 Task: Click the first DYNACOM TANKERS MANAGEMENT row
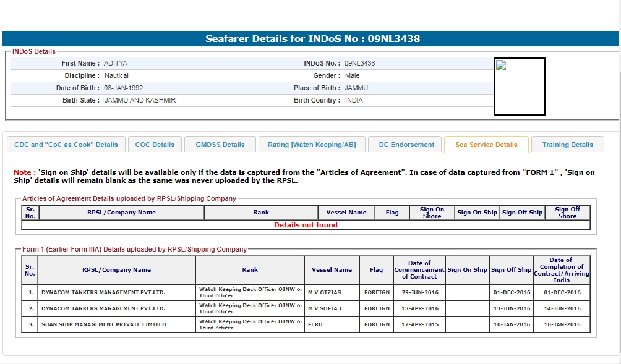click(x=103, y=292)
